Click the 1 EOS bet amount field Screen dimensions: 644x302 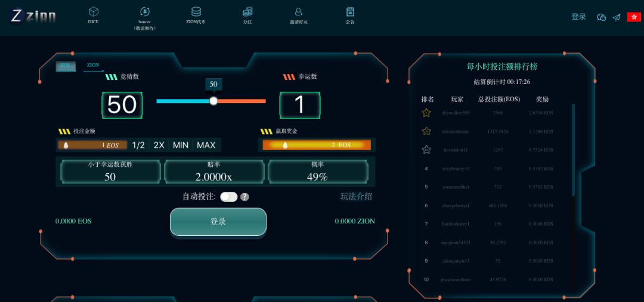pos(92,145)
